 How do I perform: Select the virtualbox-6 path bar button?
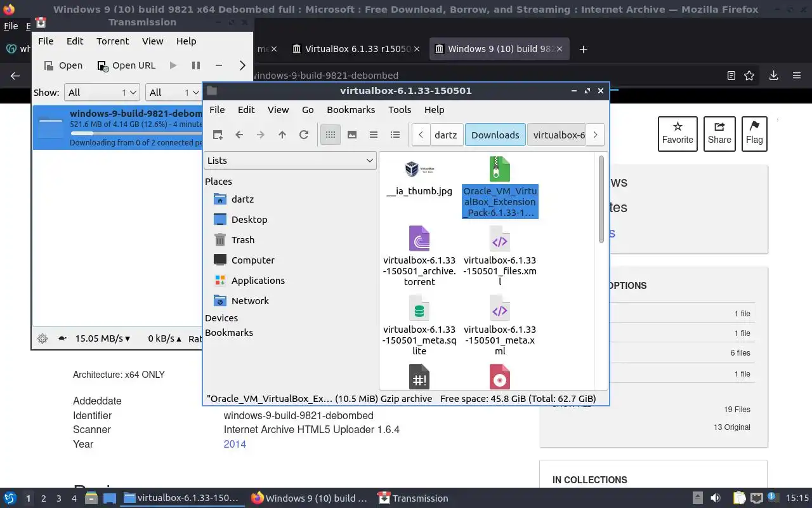click(556, 135)
